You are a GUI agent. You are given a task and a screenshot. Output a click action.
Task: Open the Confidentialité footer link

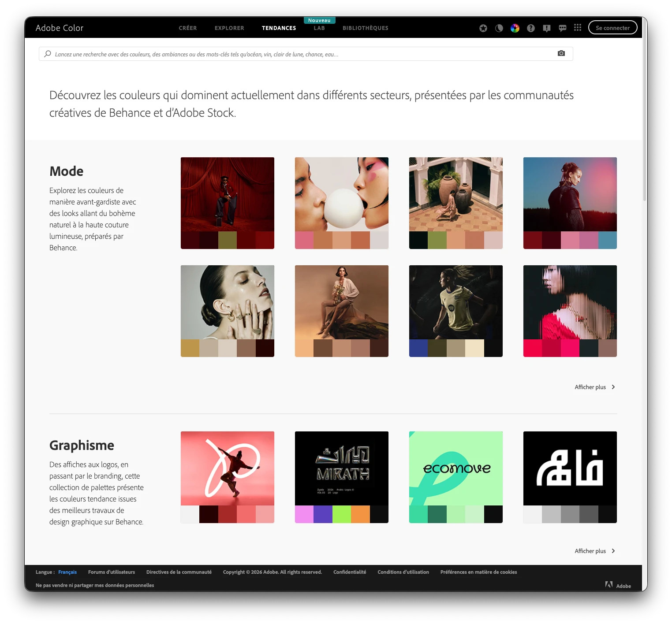349,572
